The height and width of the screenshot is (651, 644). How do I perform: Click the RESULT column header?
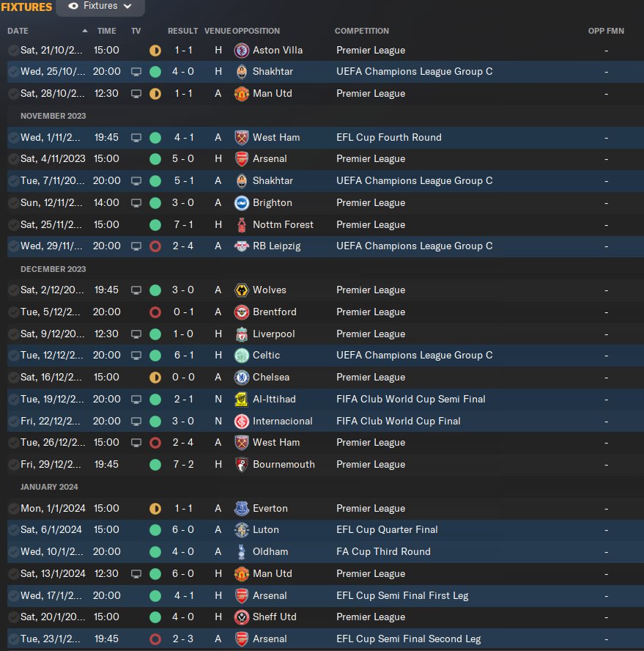pos(182,31)
